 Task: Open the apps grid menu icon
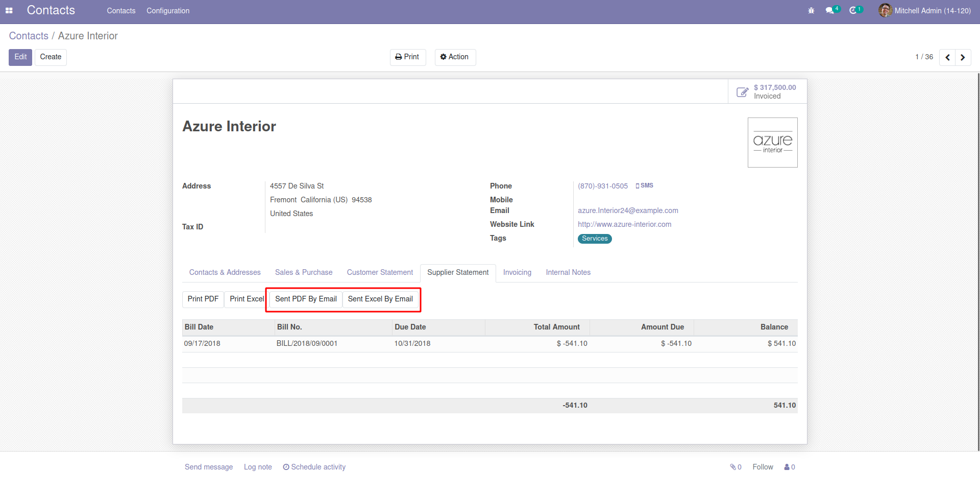[9, 11]
